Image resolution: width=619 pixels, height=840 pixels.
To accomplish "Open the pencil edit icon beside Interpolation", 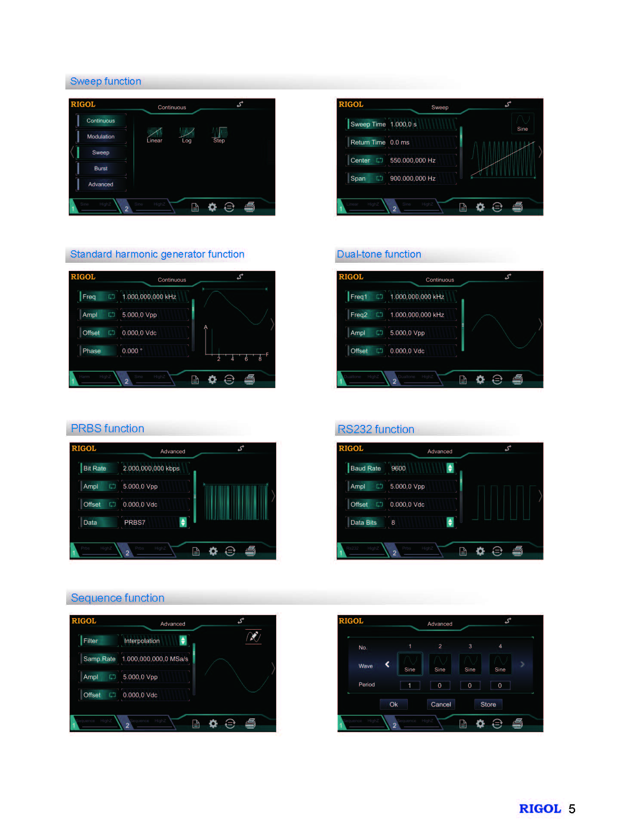I will pos(253,636).
